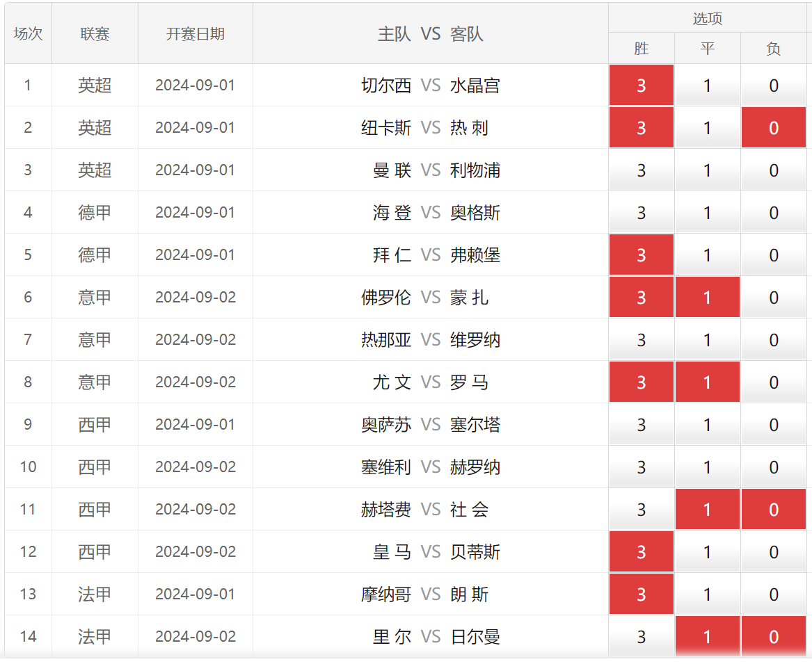812x664 pixels.
Task: Click the 胜 column header
Action: [641, 48]
